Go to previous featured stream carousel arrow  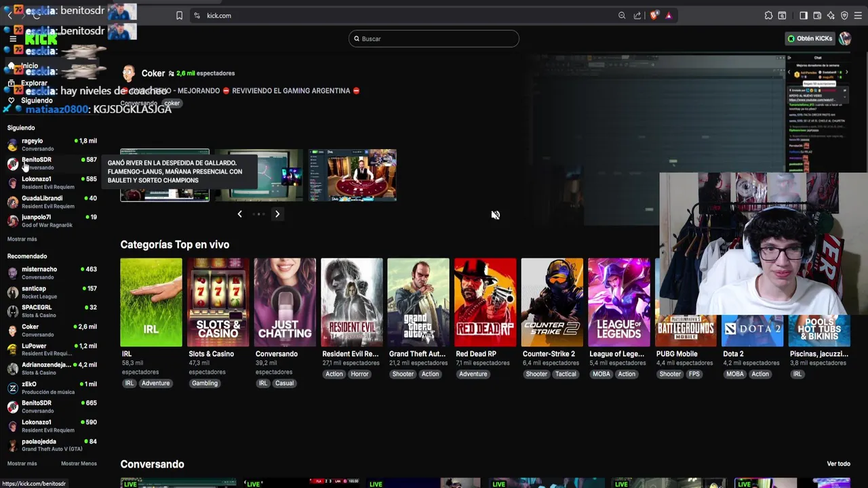(239, 214)
